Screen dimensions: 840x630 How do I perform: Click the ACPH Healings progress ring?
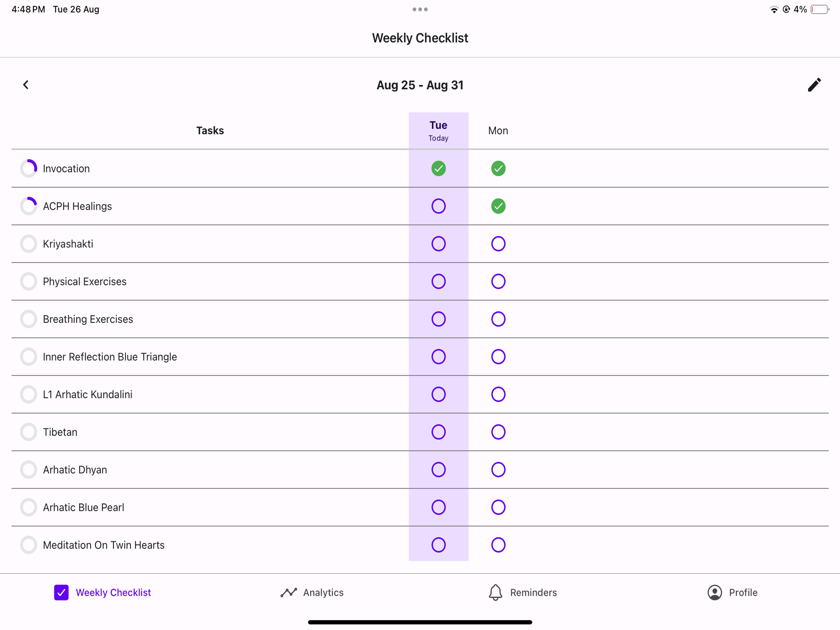point(28,206)
